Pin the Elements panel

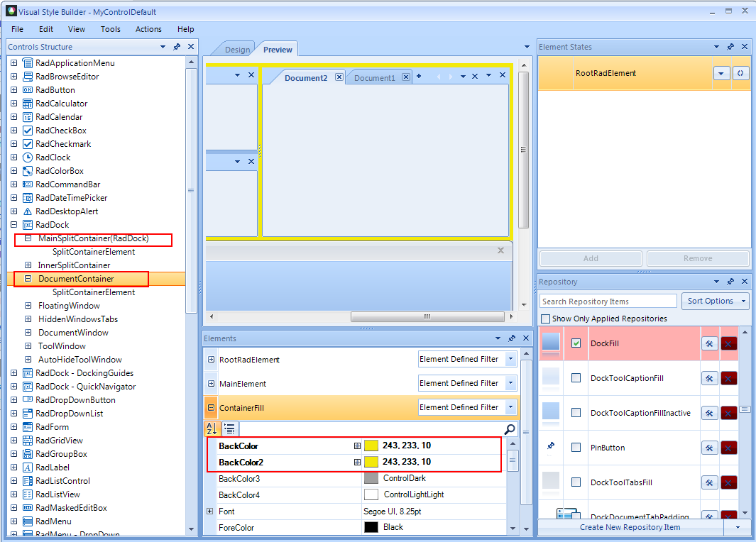(512, 338)
